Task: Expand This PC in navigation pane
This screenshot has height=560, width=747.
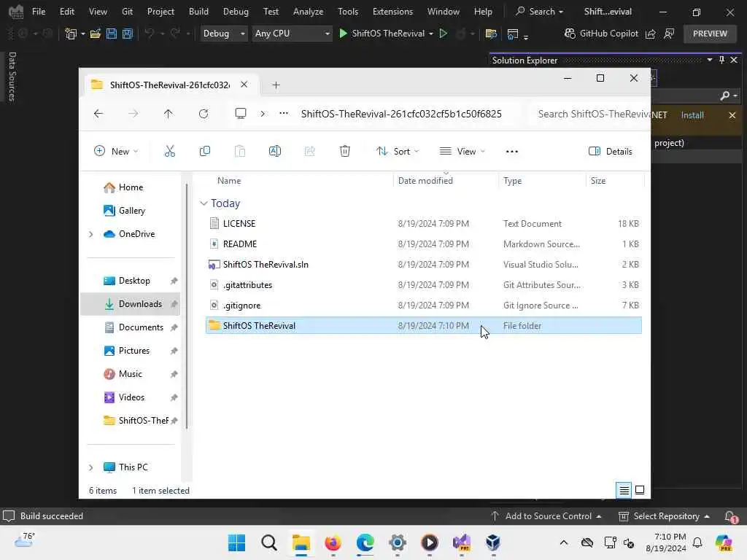Action: coord(91,467)
